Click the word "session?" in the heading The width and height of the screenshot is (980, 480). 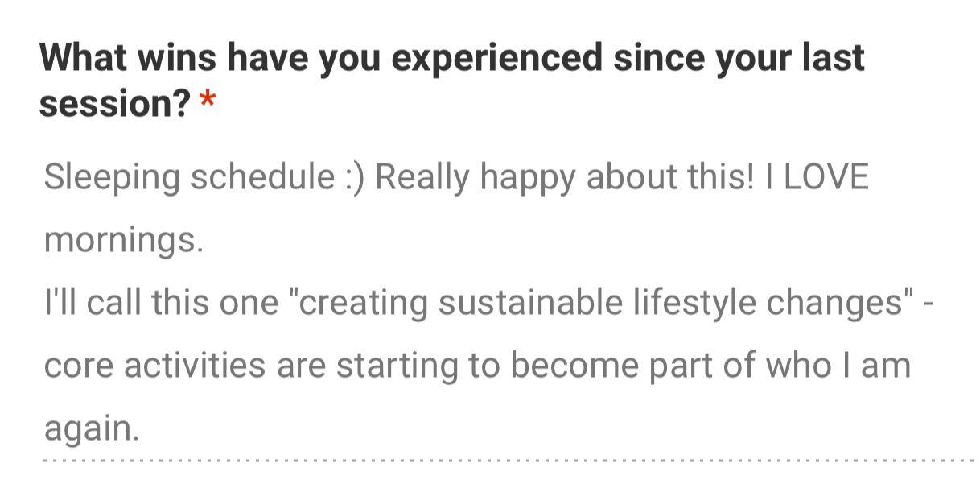pyautogui.click(x=115, y=104)
